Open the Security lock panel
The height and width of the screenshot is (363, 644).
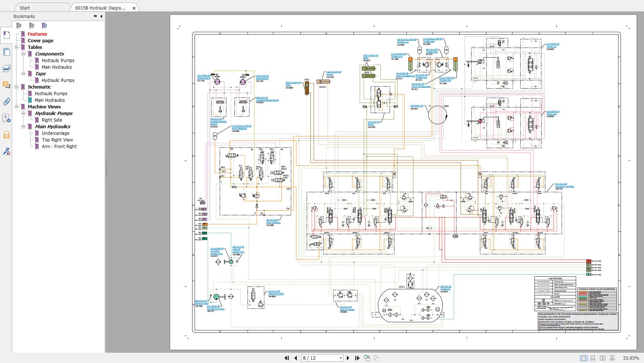(x=6, y=134)
